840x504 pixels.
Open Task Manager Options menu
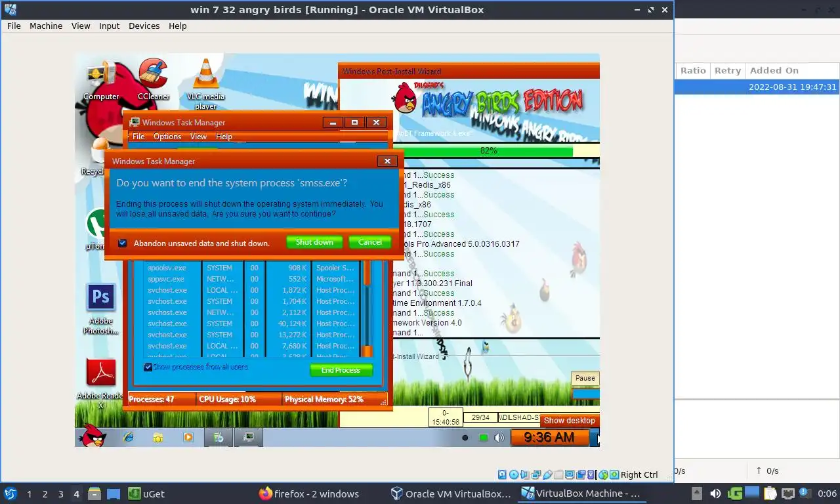tap(167, 136)
